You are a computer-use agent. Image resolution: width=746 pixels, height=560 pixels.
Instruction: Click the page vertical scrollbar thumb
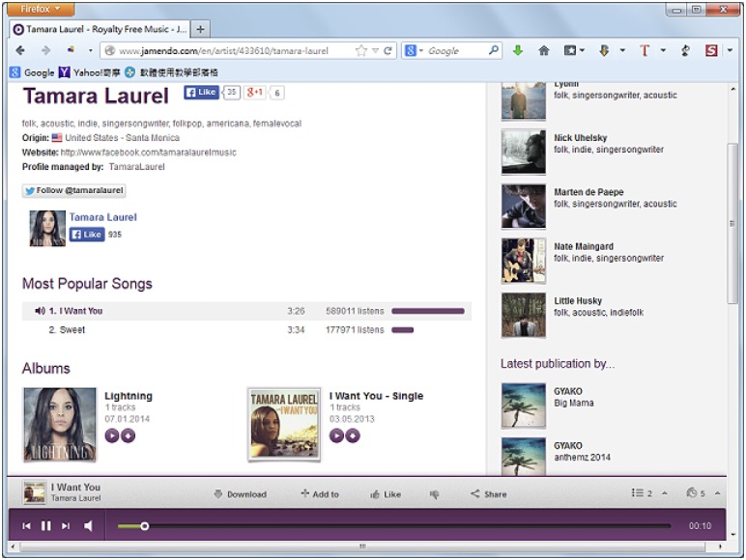coord(732,223)
